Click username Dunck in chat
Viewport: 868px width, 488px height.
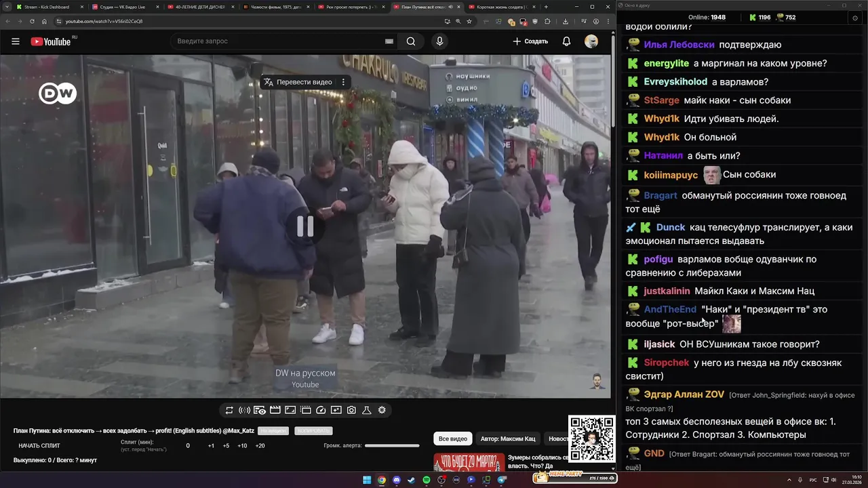click(671, 227)
